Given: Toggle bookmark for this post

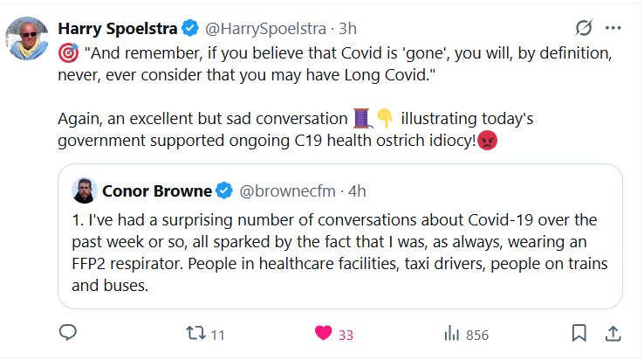Looking at the screenshot, I should (579, 333).
